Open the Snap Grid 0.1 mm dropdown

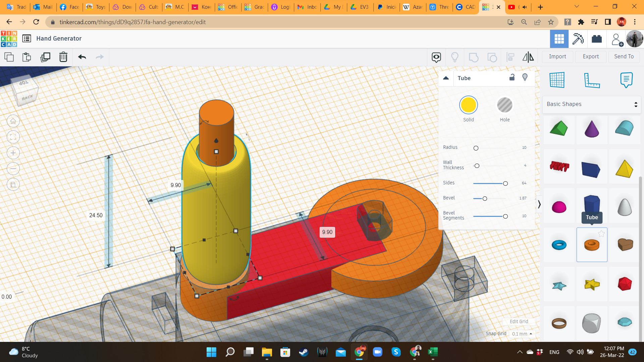(522, 334)
